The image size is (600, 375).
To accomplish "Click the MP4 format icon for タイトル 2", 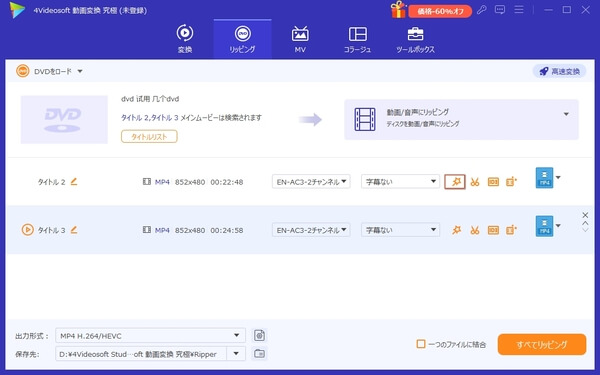I will point(544,178).
